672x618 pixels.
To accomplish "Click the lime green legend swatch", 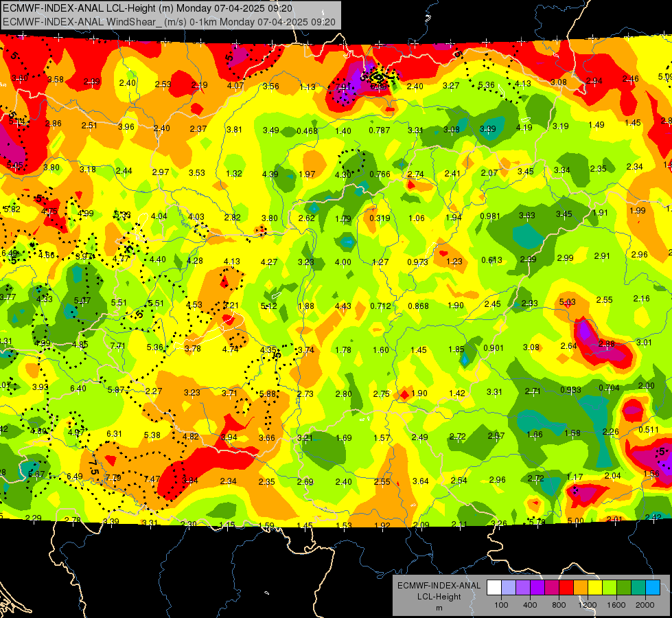I will point(610,588).
